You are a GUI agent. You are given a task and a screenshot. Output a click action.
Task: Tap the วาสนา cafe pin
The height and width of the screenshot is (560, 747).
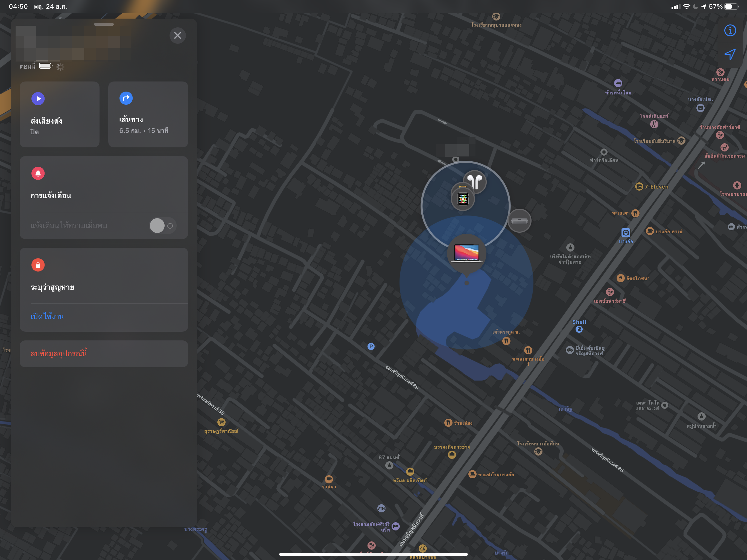pos(329,479)
